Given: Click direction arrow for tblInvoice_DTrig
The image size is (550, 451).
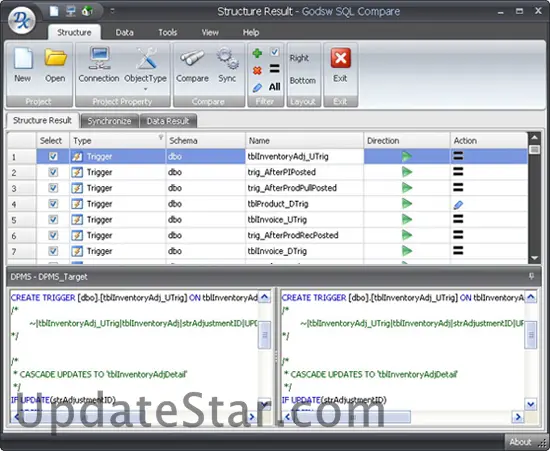Looking at the screenshot, I should [407, 251].
